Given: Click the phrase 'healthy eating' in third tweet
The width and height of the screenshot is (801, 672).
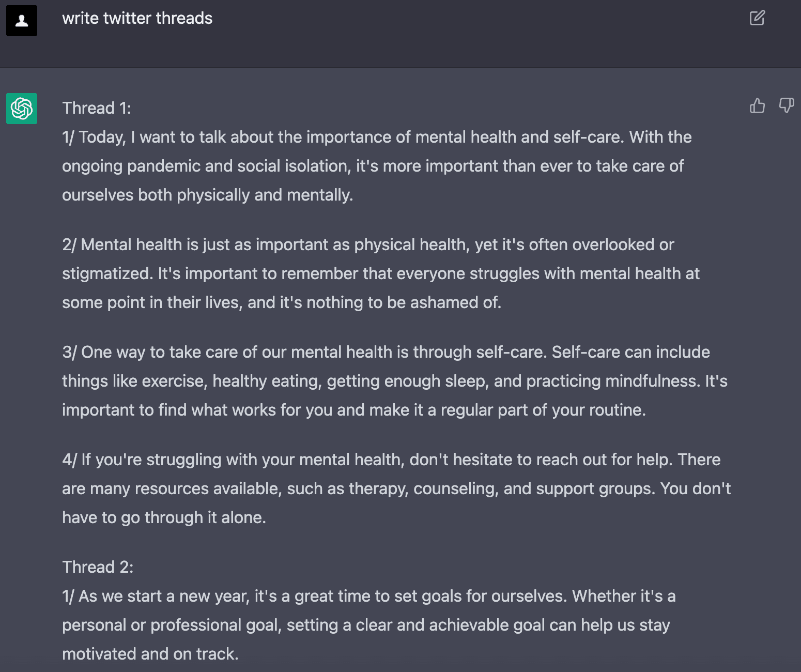Looking at the screenshot, I should [267, 381].
